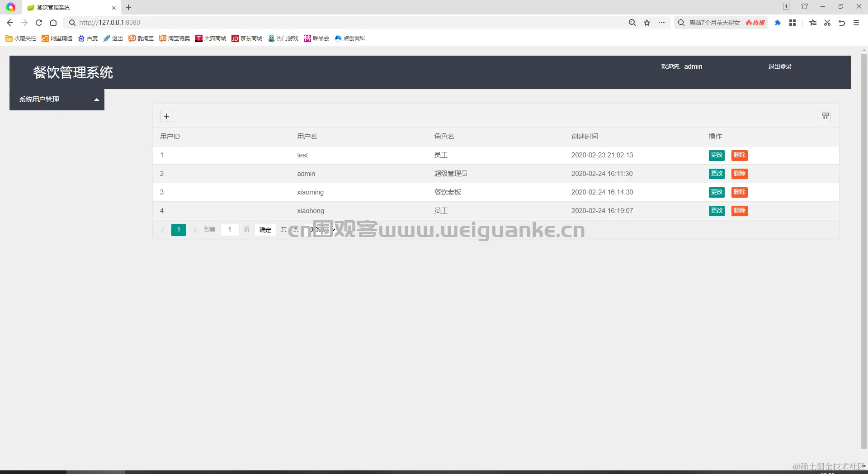Open the 热门游戏 bookmark
The height and width of the screenshot is (474, 868).
283,38
